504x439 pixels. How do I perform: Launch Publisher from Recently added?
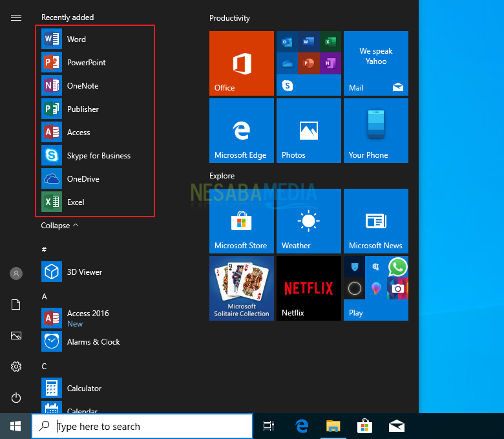[x=95, y=109]
